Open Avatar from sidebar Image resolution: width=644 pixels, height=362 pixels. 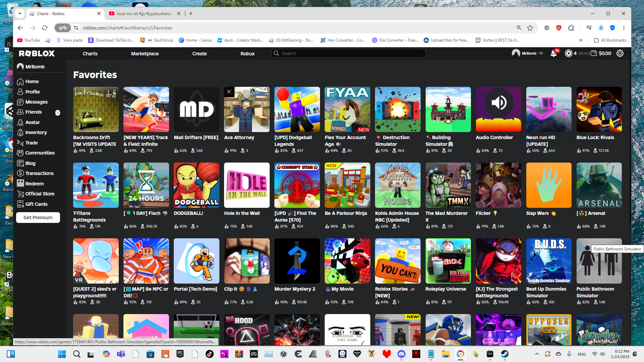pos(33,122)
